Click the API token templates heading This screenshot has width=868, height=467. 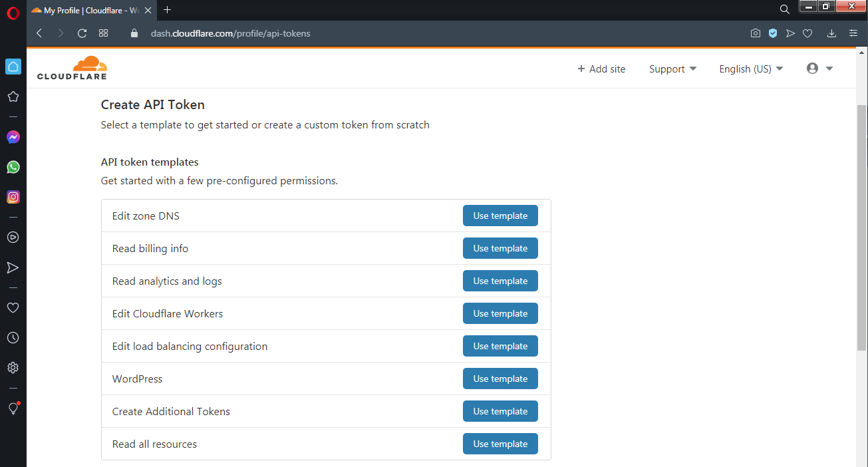coord(150,162)
